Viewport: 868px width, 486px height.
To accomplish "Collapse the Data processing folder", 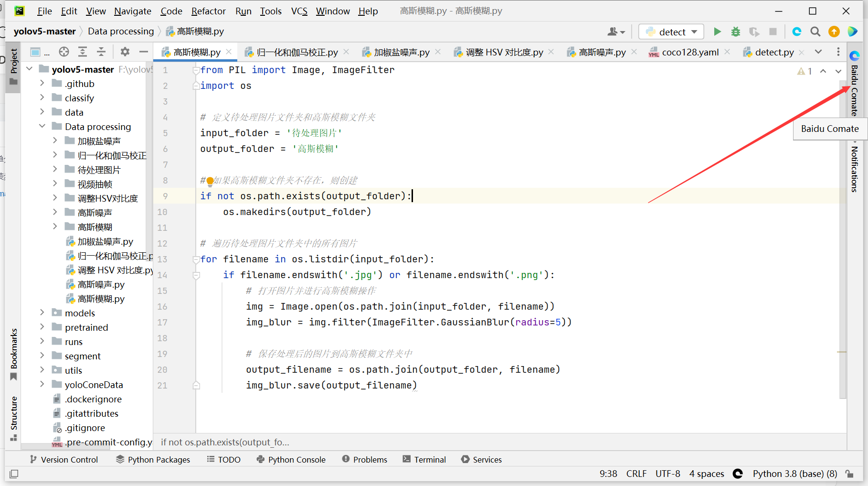I will (42, 126).
